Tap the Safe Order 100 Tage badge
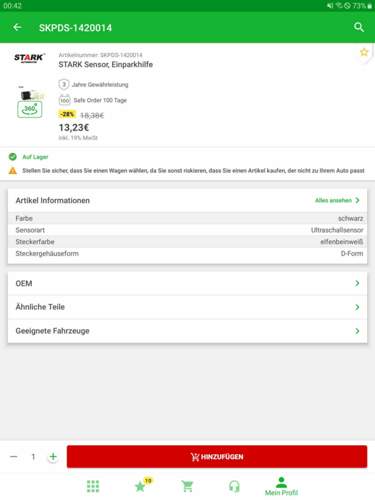 click(x=93, y=100)
